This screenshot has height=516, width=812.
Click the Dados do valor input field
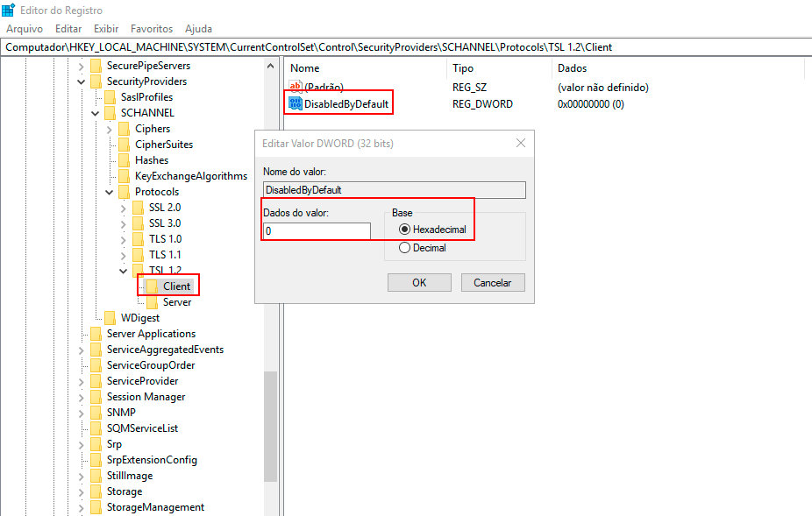(x=317, y=230)
